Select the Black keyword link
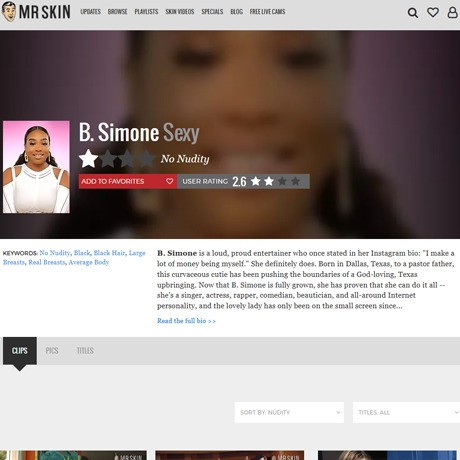 82,253
